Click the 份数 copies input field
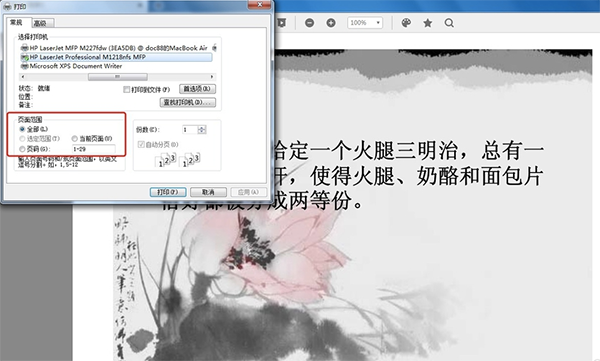600x361 pixels. tap(190, 130)
